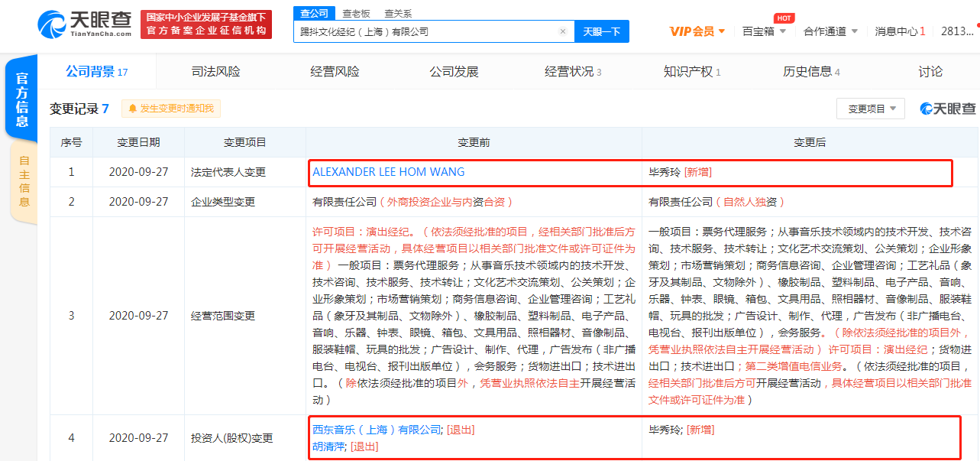Click the 变更记录 7 section heading

(x=79, y=109)
